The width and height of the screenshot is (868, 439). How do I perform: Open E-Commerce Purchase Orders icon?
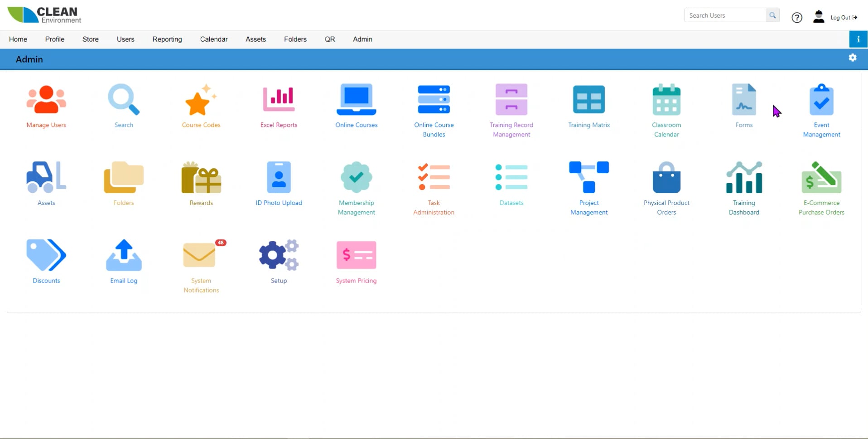[x=821, y=177]
